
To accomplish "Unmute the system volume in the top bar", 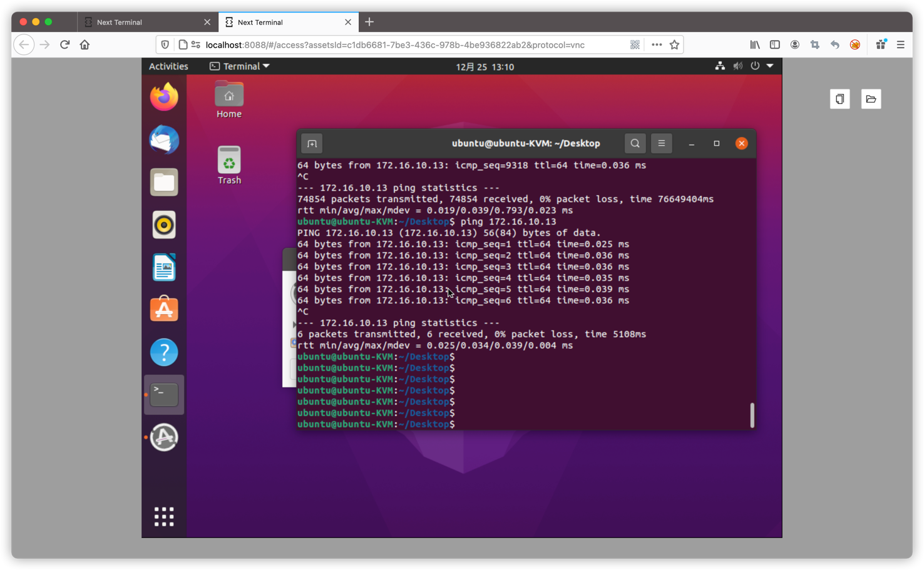I will 737,66.
